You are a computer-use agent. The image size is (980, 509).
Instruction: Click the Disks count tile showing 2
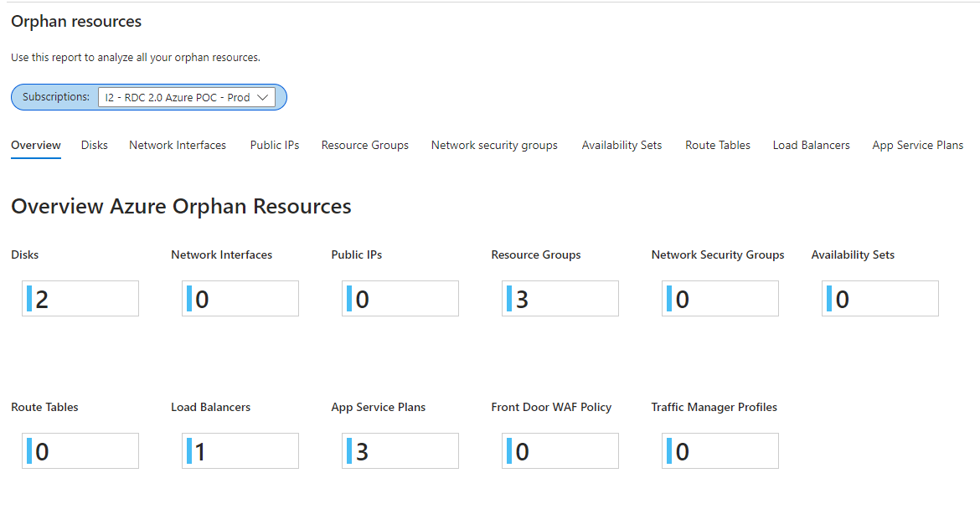click(80, 299)
